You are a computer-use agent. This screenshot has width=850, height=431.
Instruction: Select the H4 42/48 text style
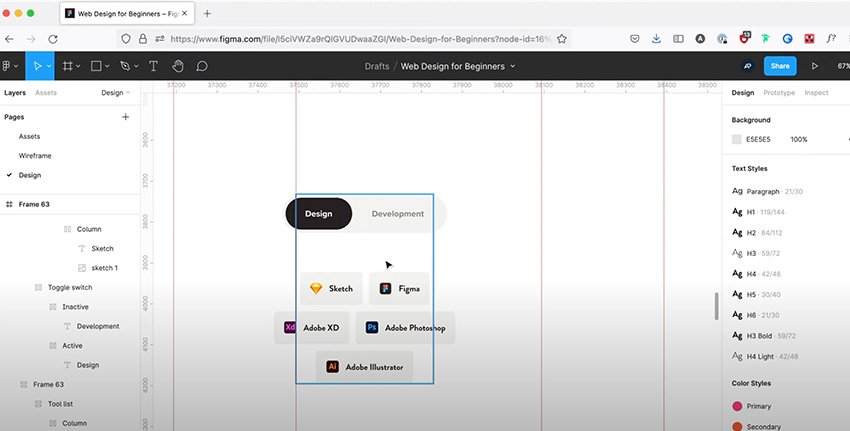click(x=758, y=274)
